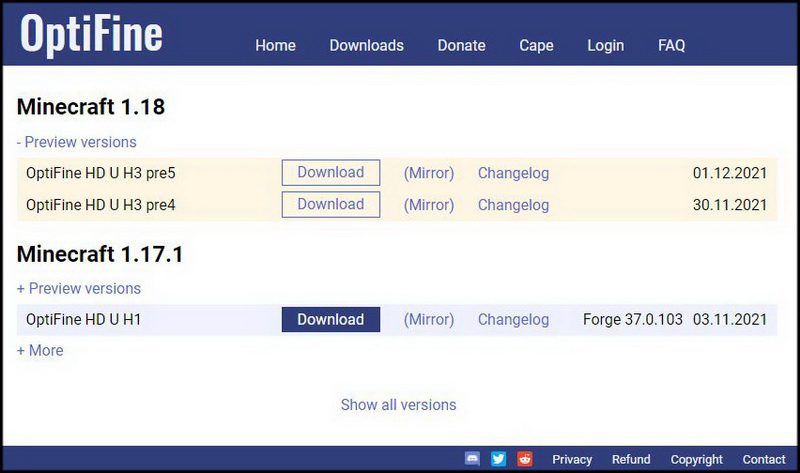This screenshot has height=473, width=800.
Task: Go to the Home page
Action: coord(276,45)
